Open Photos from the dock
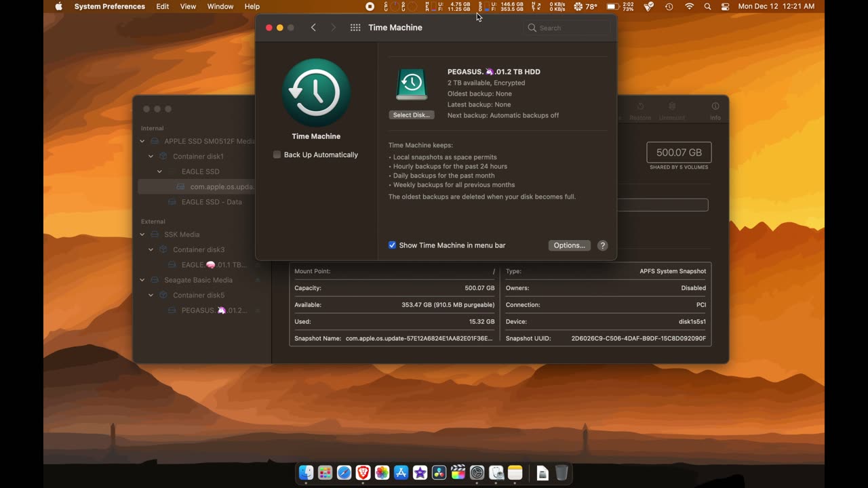 [382, 473]
